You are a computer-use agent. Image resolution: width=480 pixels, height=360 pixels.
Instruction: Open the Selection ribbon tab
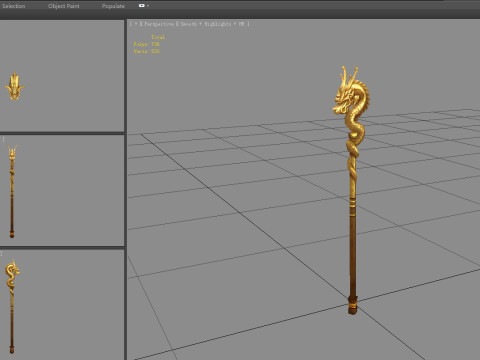pos(13,6)
